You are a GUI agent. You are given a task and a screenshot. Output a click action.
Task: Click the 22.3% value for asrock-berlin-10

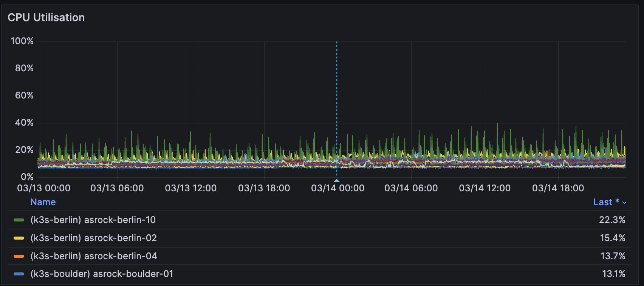pyautogui.click(x=612, y=220)
